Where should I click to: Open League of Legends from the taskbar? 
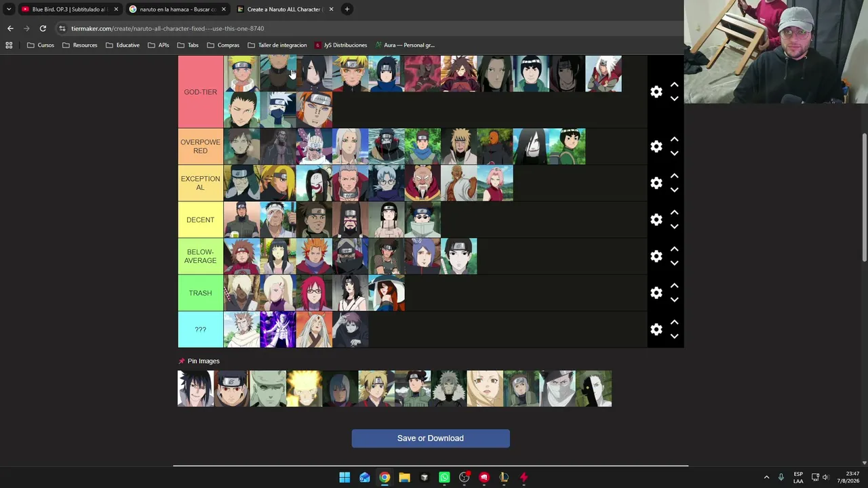[504, 477]
